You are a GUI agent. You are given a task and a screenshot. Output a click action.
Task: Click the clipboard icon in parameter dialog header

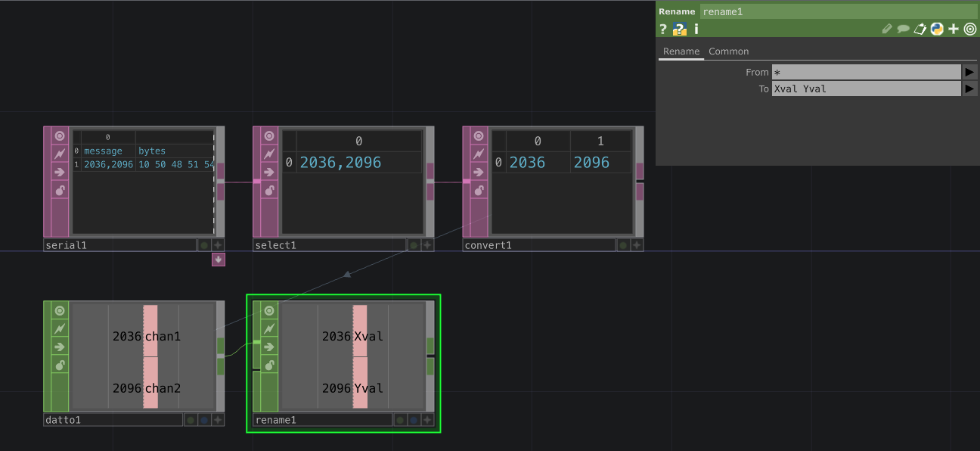(920, 29)
